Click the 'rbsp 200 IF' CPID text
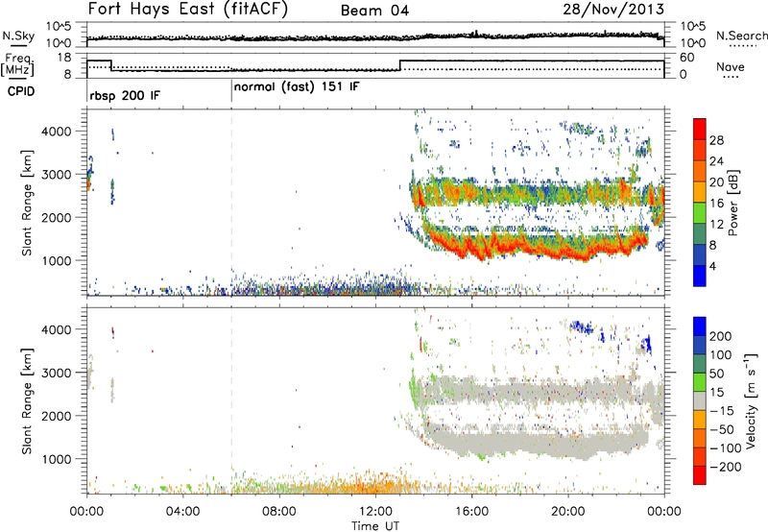Viewport: 768px width, 532px height. 125,95
